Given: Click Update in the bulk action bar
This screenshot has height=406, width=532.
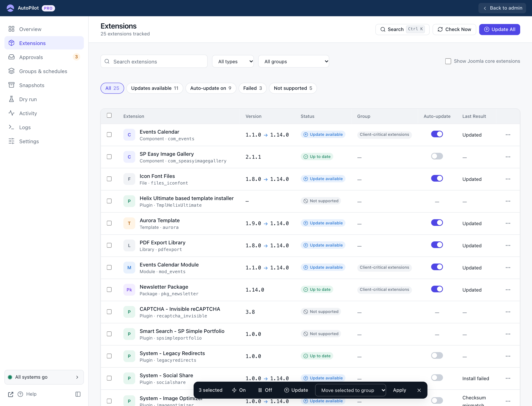Looking at the screenshot, I should tap(296, 390).
